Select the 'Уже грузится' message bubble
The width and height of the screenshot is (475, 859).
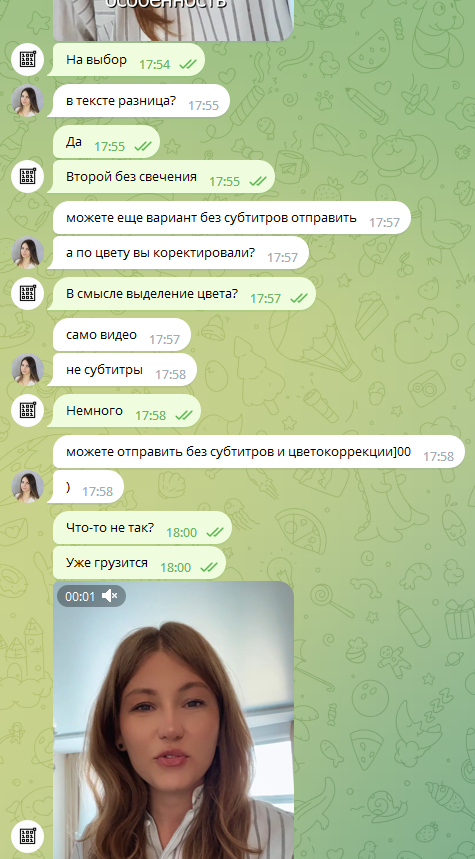[140, 563]
